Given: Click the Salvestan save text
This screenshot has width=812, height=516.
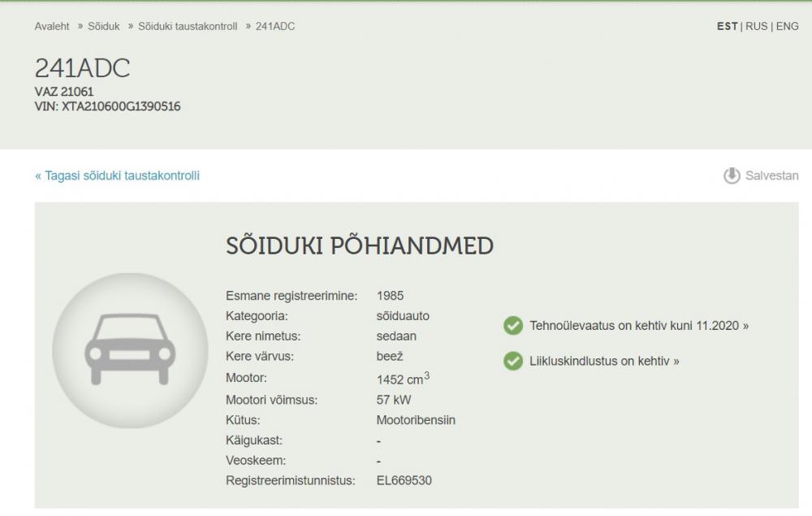Looking at the screenshot, I should pyautogui.click(x=771, y=176).
